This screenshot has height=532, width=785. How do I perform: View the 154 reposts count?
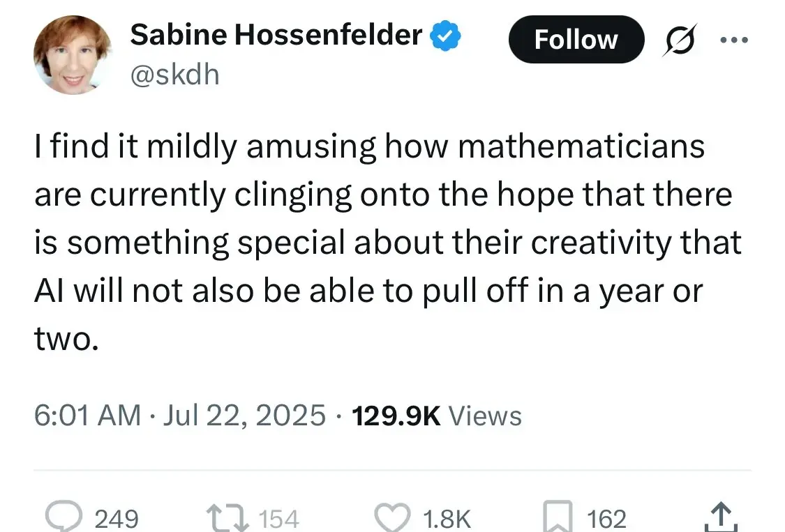click(x=279, y=519)
